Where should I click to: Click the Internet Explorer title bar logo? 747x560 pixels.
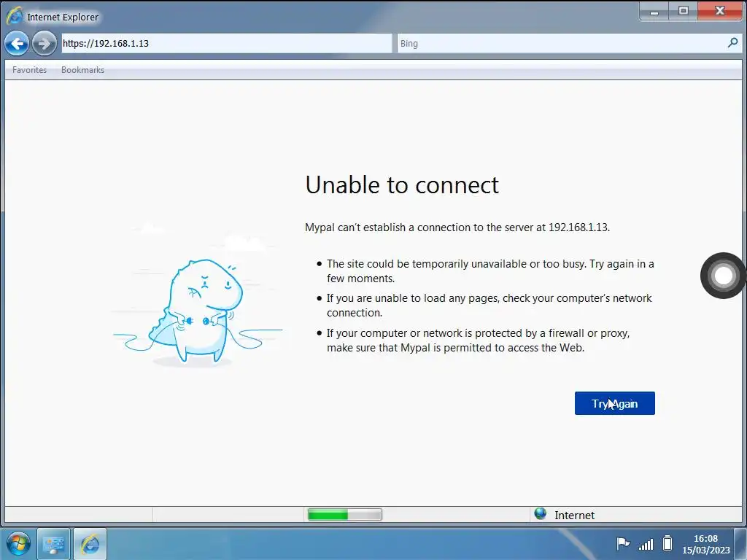[x=14, y=16]
